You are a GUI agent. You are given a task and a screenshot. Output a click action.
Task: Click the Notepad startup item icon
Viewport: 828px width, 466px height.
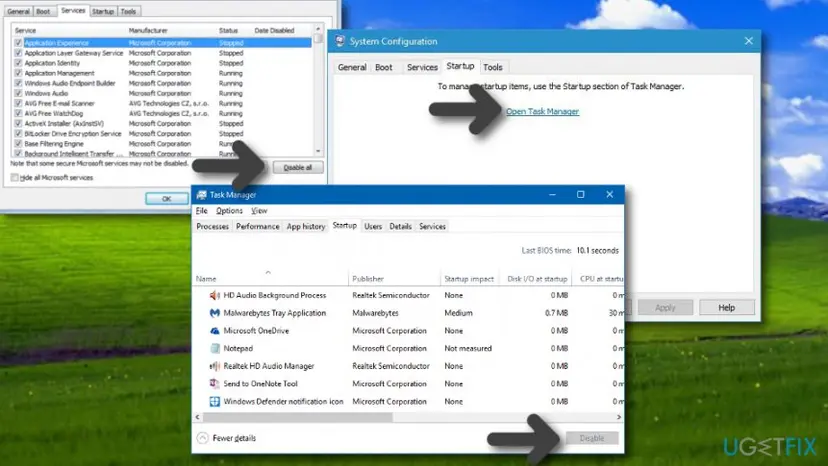[x=214, y=348]
